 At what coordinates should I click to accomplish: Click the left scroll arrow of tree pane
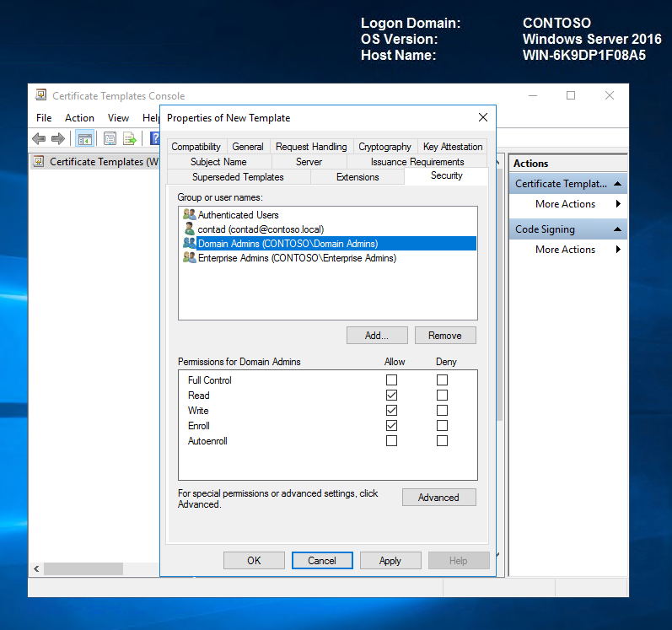36,568
